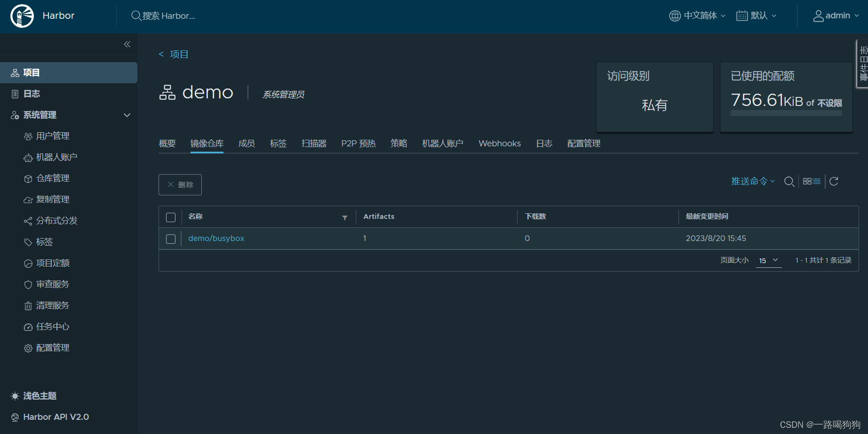Switch to the 扫描器 tab
This screenshot has height=434, width=868.
[x=314, y=144]
